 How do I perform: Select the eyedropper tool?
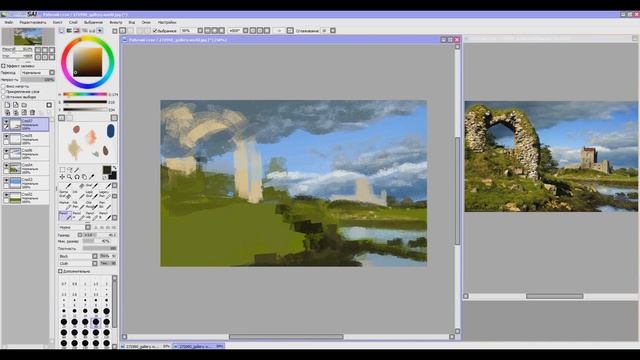tap(91, 177)
